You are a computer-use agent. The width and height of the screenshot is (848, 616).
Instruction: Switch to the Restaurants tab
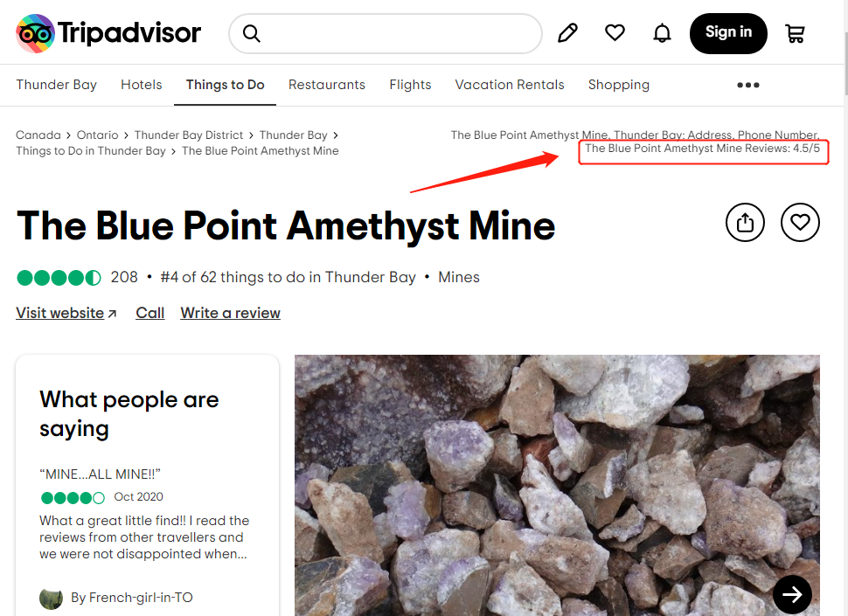[x=327, y=85]
